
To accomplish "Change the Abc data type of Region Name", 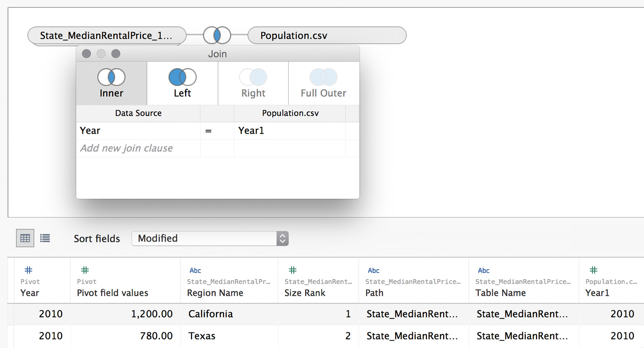I will (195, 271).
